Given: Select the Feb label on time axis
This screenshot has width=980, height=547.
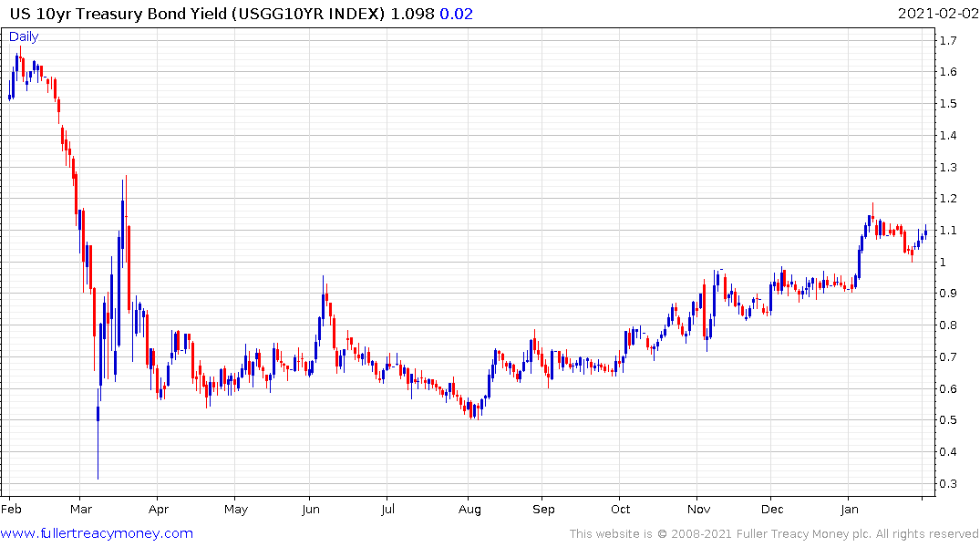Looking at the screenshot, I should (x=11, y=509).
